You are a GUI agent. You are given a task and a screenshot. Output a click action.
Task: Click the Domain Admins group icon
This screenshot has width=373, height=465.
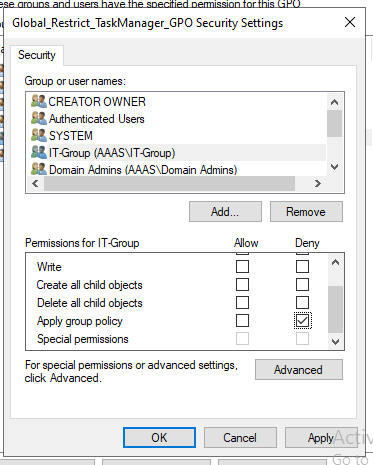[x=39, y=169]
